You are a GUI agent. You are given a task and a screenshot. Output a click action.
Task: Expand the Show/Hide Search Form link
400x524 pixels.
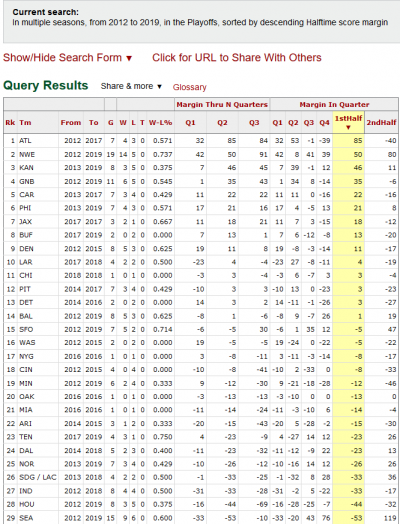click(68, 57)
